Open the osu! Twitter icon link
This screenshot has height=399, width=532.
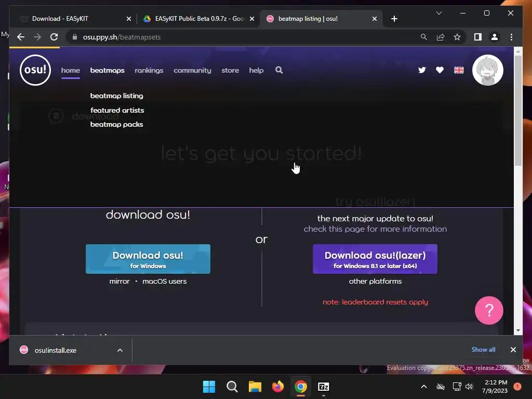click(422, 70)
